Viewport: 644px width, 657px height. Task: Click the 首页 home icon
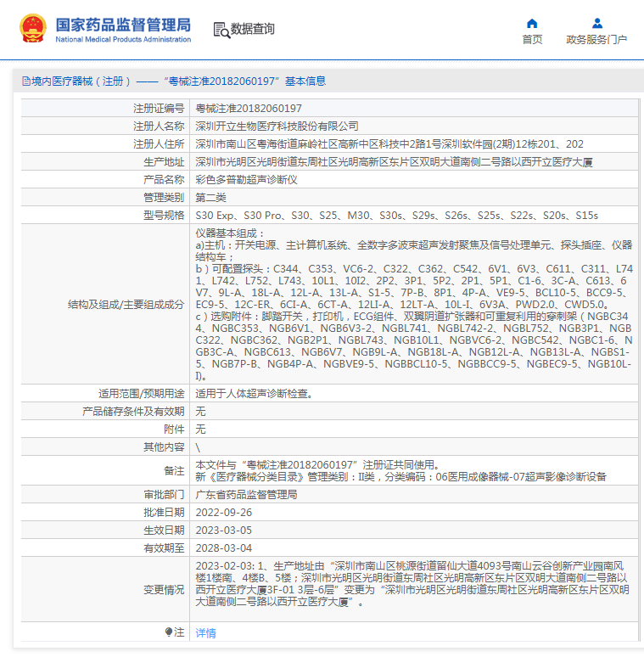coord(532,24)
